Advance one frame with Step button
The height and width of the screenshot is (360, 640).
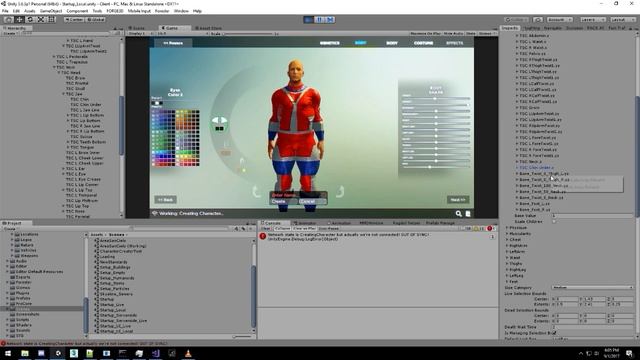click(330, 20)
